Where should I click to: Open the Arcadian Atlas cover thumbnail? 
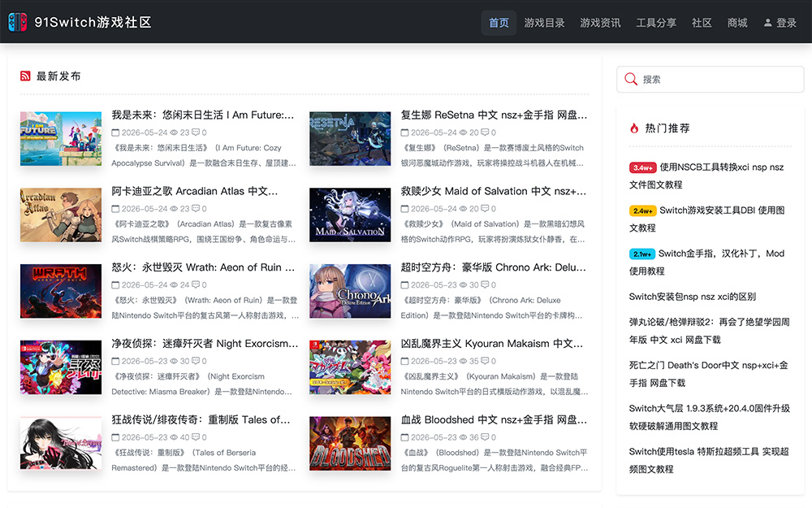pos(61,215)
